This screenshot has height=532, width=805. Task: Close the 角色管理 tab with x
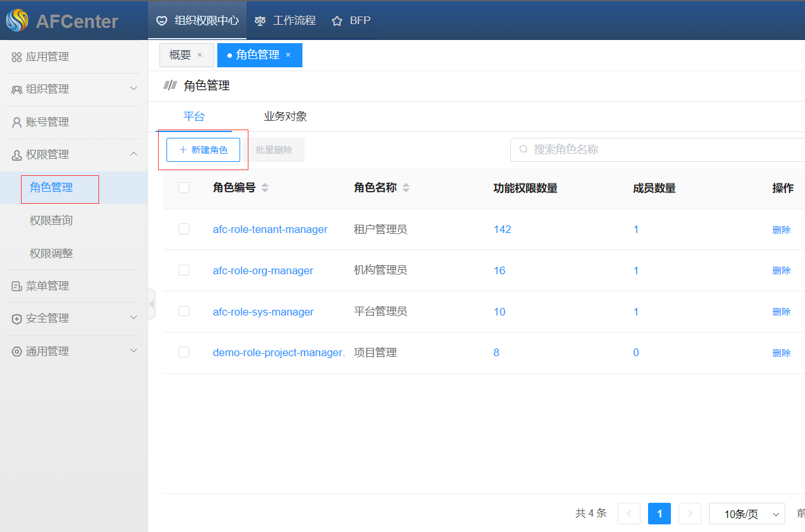tap(288, 55)
